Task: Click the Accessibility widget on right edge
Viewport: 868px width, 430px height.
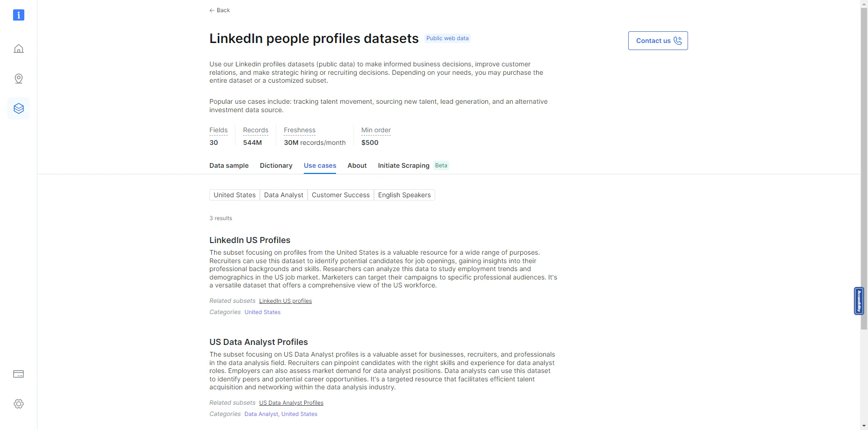Action: [859, 301]
